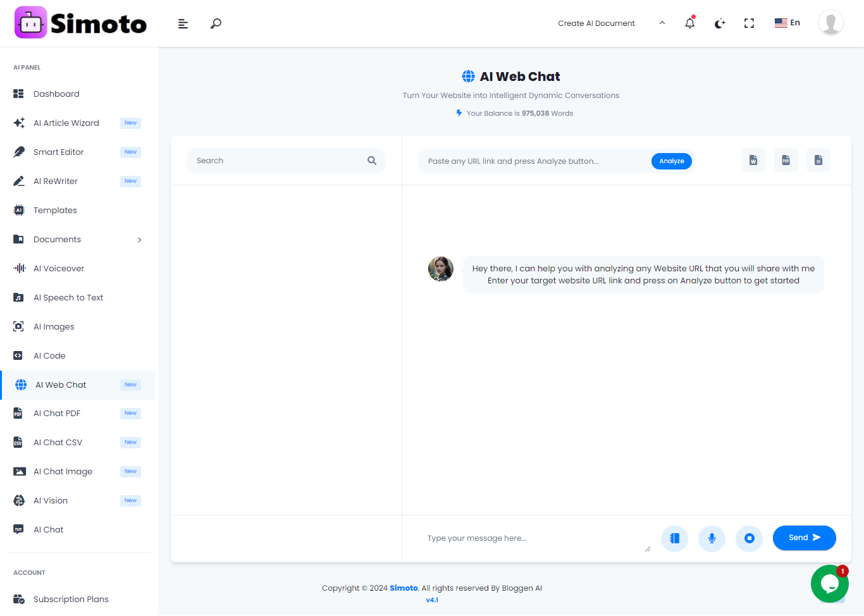Click AI Chat Image icon
The image size is (864, 616).
pos(20,471)
